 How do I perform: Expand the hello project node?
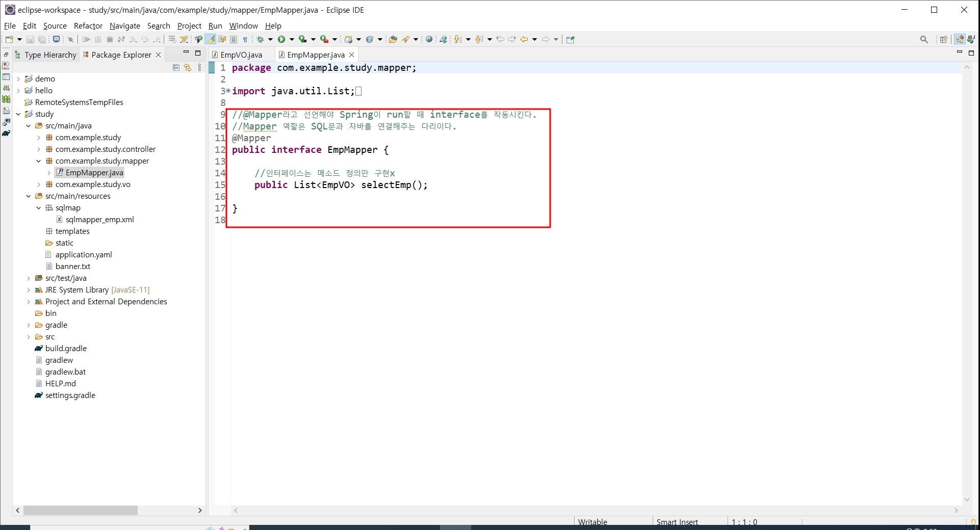point(18,91)
